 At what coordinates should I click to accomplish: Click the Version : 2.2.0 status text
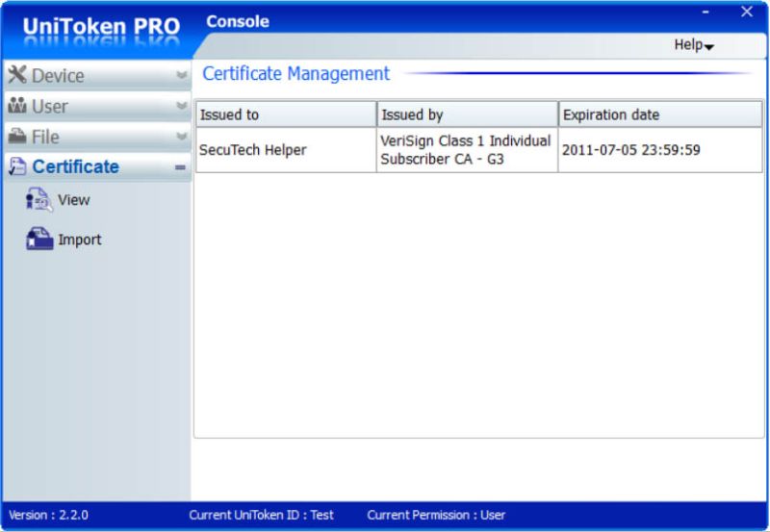click(x=48, y=515)
